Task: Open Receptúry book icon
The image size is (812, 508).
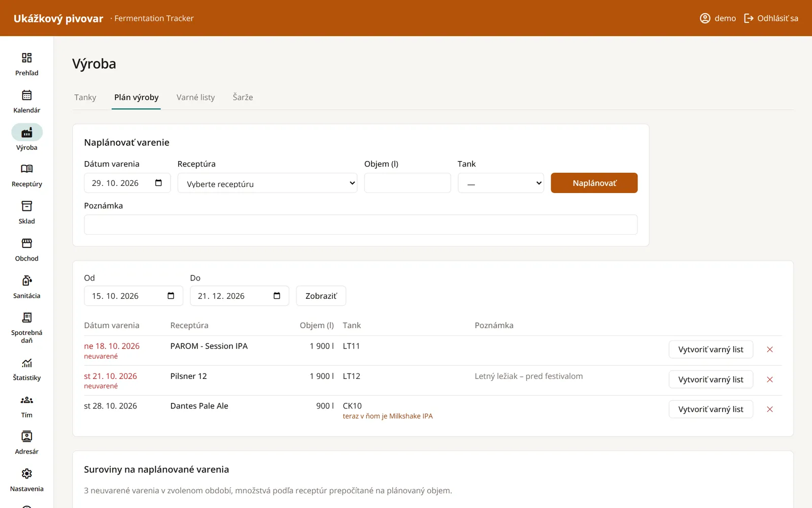Action: pos(27,169)
